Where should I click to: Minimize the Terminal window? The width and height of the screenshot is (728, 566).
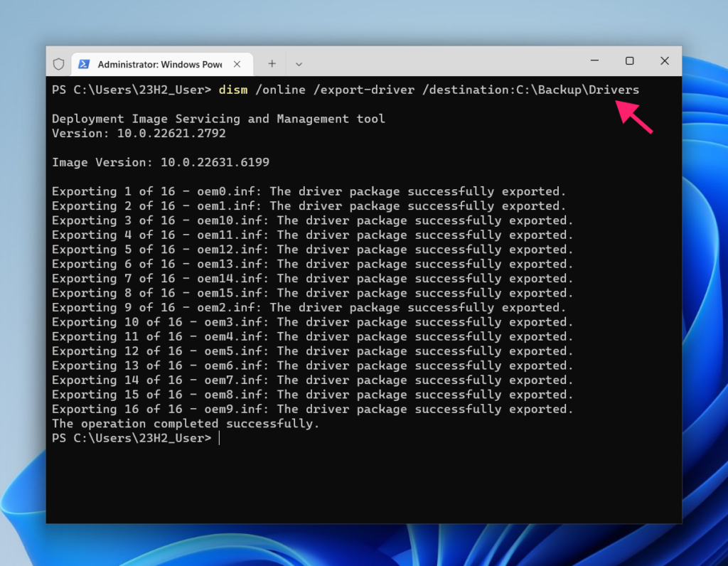pyautogui.click(x=594, y=61)
